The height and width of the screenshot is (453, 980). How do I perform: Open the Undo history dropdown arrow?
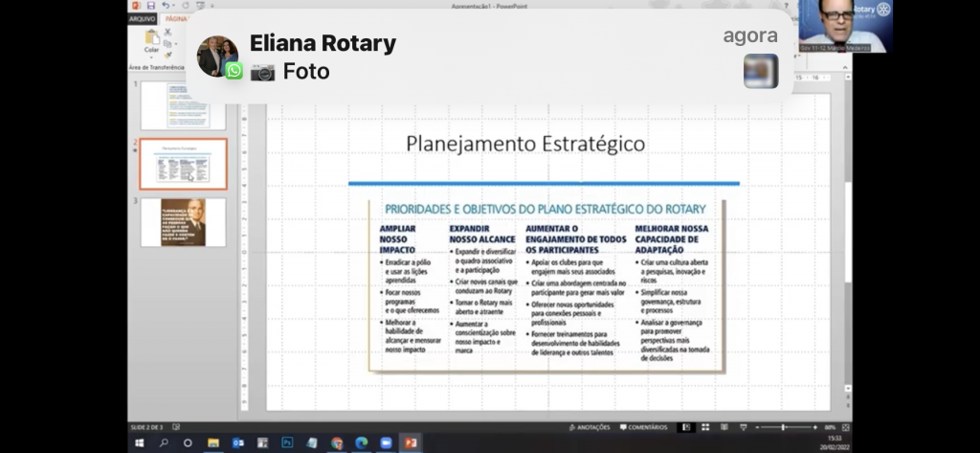[173, 6]
